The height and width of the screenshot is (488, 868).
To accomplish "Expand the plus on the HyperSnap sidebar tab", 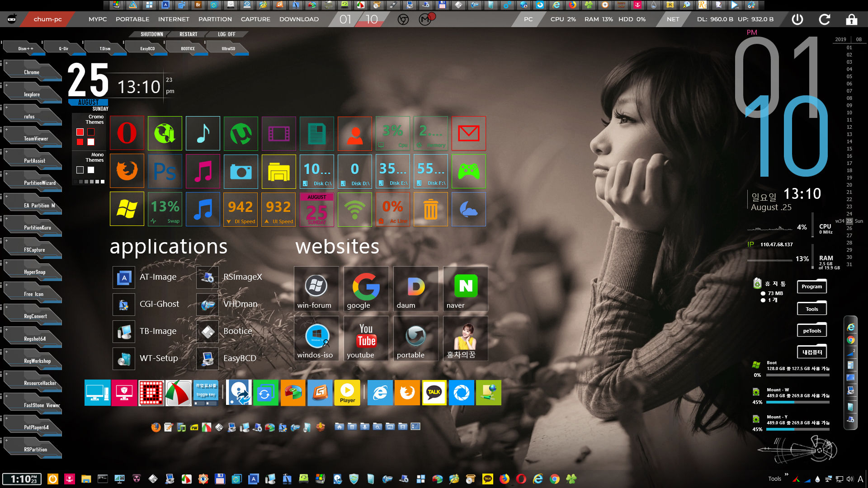I will pyautogui.click(x=6, y=263).
